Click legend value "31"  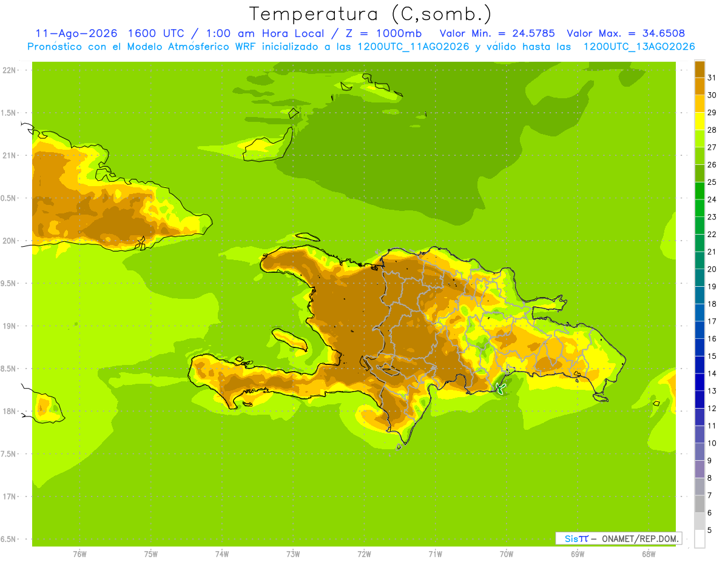[x=712, y=78]
